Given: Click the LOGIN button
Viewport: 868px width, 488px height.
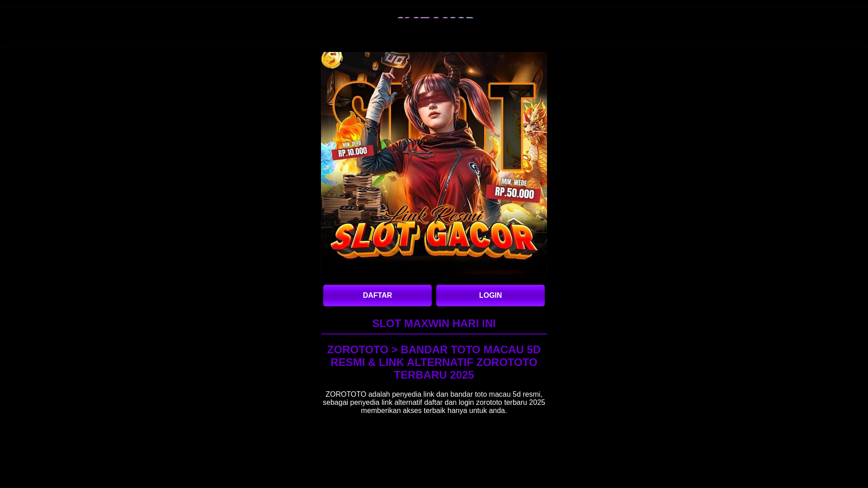Looking at the screenshot, I should pos(490,296).
